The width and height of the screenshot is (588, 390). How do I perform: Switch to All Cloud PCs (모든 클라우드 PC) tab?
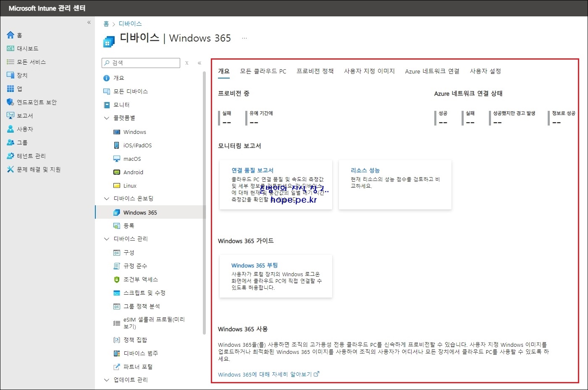click(x=263, y=71)
